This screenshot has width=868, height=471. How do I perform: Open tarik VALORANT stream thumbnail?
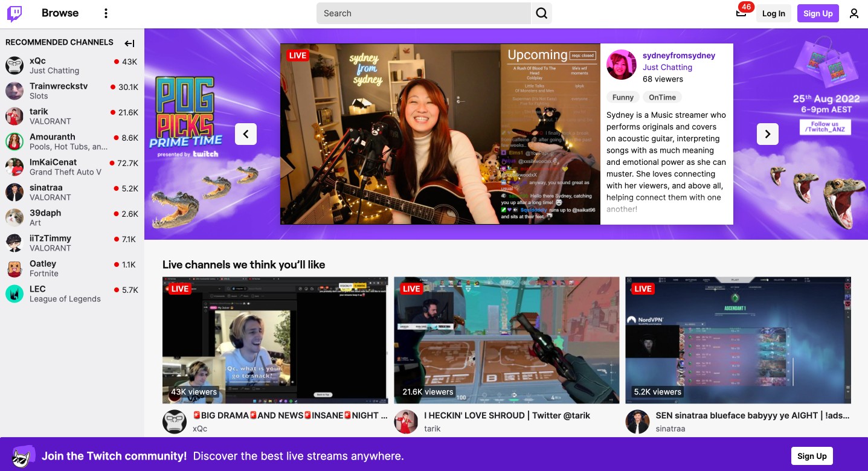[x=507, y=340]
